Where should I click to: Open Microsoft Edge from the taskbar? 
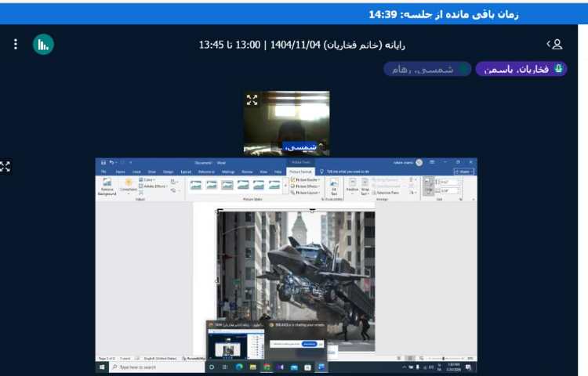click(238, 367)
